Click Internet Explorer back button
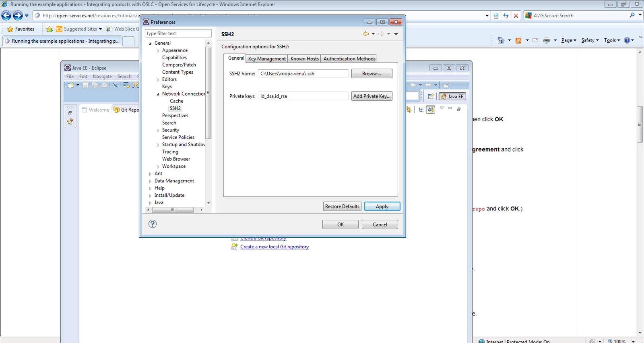644x343 pixels. [x=6, y=15]
